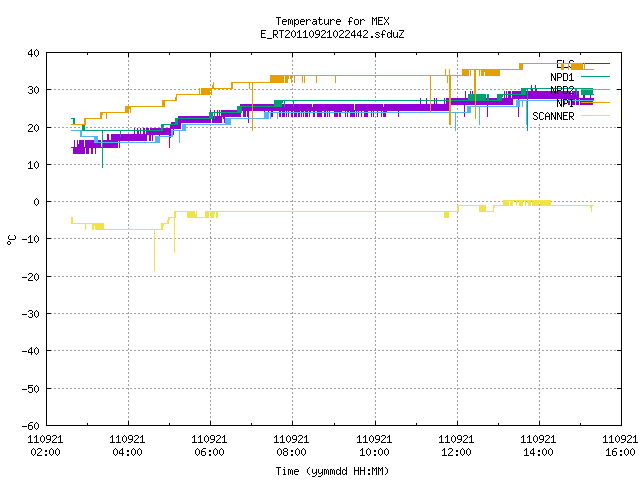Image resolution: width=640 pixels, height=480 pixels.
Task: Click the yellow SCANNER legend line sample
Action: 596,116
